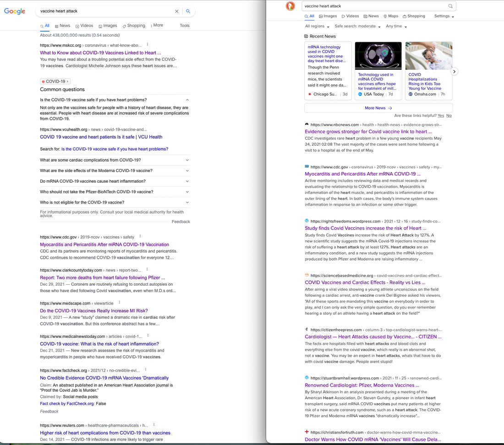Open three-dot menu for medscape.com result
This screenshot has height=445, width=504.
click(x=119, y=303)
